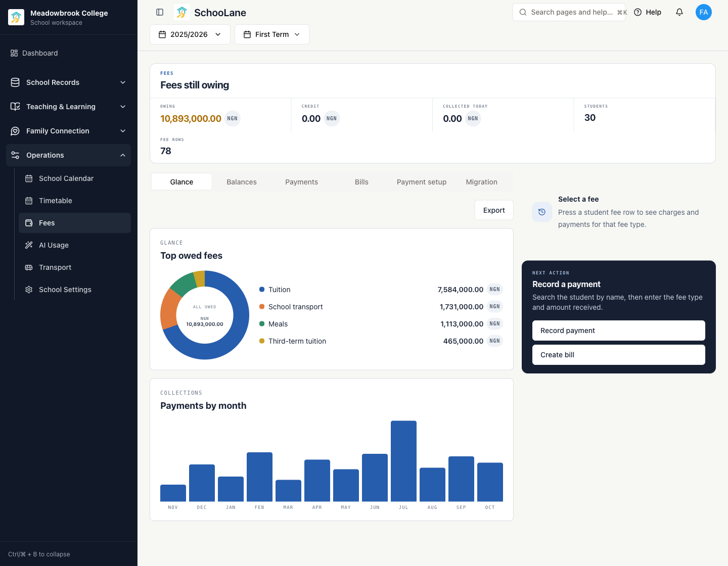
Task: Open the FA user avatar menu
Action: click(704, 12)
